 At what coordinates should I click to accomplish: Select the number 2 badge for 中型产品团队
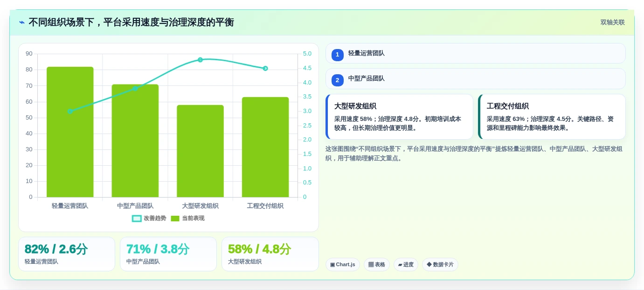(x=338, y=80)
